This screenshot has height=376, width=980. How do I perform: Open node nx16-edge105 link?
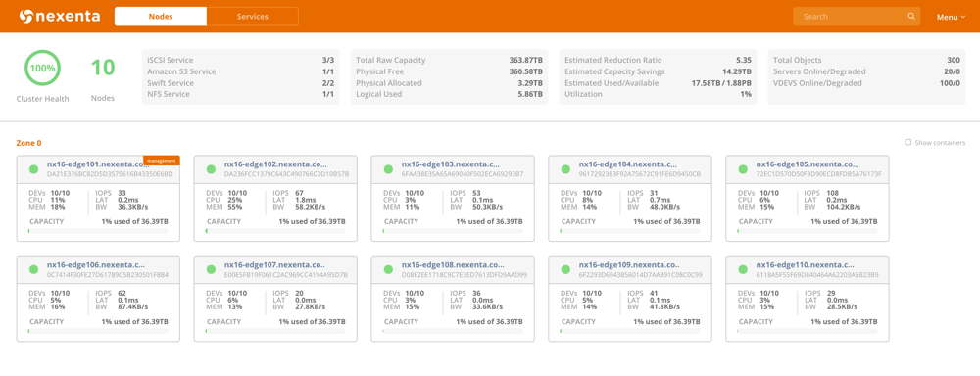[807, 164]
